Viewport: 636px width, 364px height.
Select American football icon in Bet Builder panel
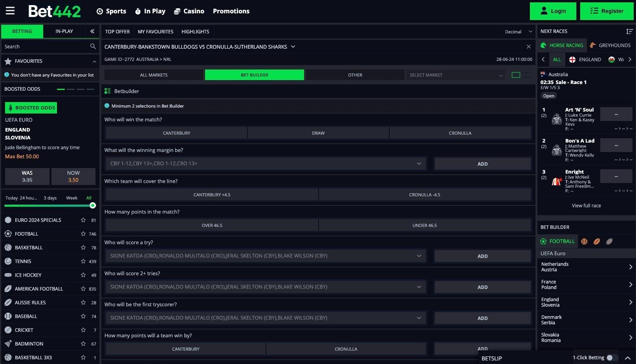(597, 241)
